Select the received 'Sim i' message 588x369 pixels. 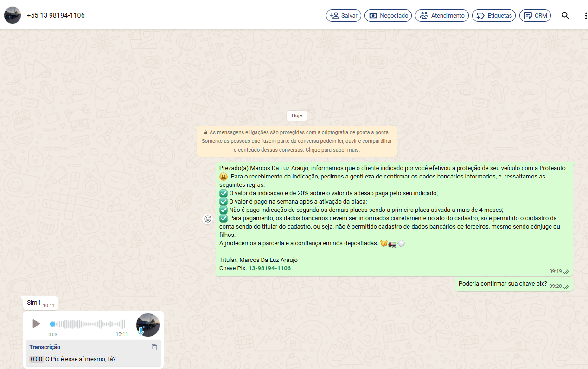coord(33,303)
